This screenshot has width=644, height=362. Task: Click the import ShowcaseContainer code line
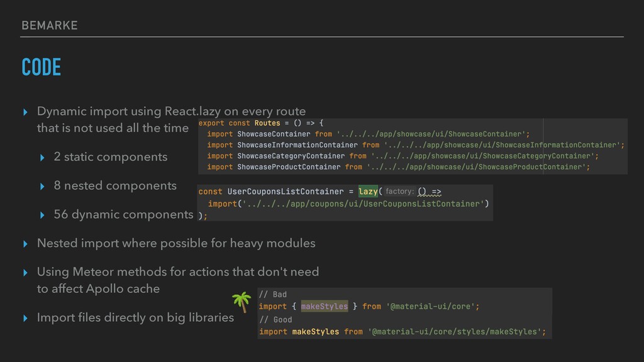click(369, 134)
